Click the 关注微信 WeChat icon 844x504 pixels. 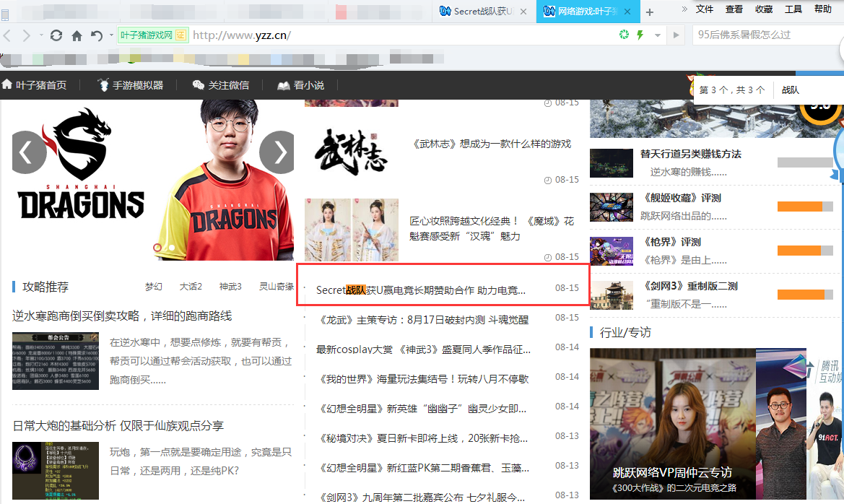tap(198, 85)
